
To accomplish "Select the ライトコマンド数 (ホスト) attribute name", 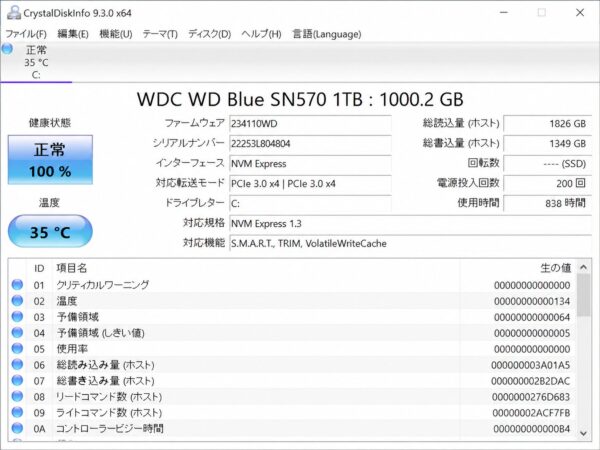I will point(109,413).
